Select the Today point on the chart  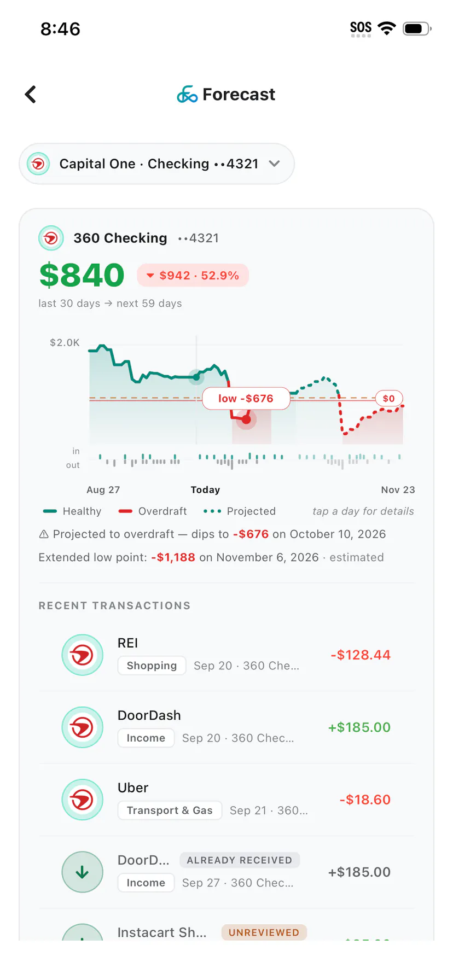(x=196, y=377)
